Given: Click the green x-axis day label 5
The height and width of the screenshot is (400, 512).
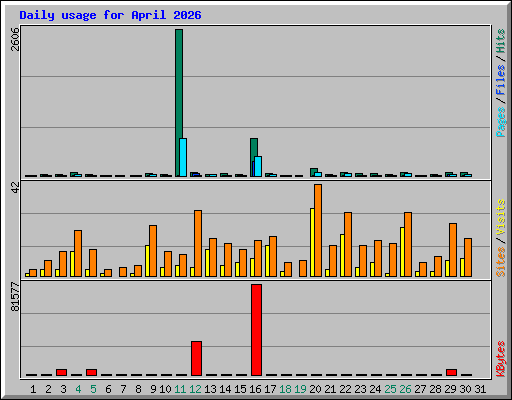Looking at the screenshot, I should click(x=93, y=389).
